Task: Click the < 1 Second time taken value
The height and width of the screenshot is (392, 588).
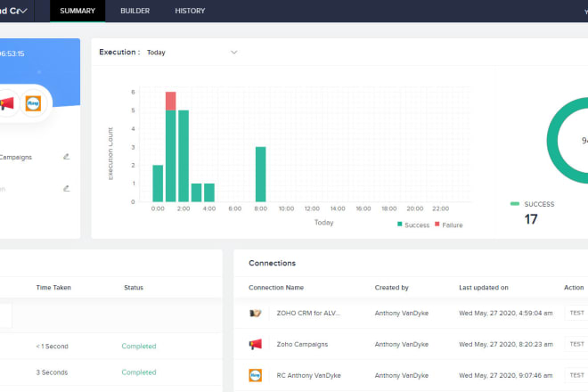Action: (53, 346)
